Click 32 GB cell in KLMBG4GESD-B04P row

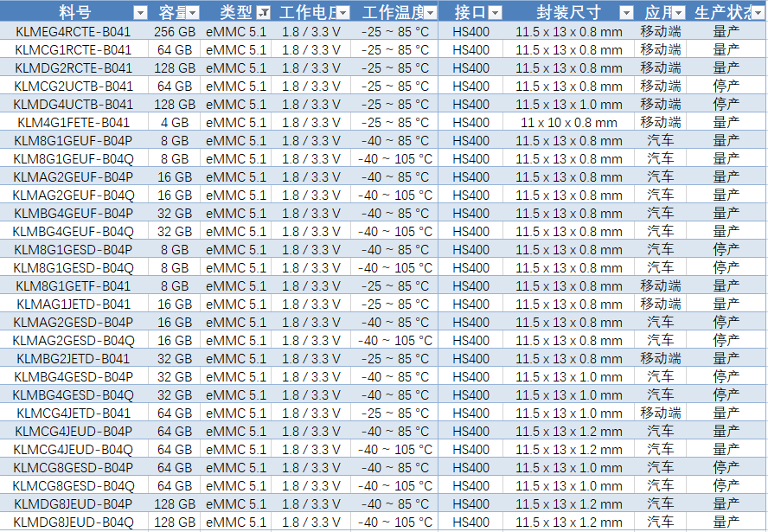click(175, 376)
